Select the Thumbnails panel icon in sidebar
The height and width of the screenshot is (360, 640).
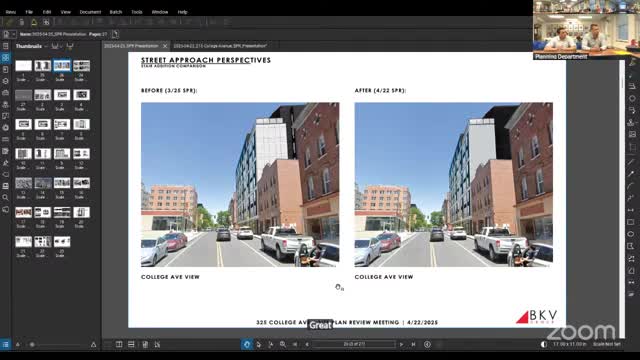click(6, 58)
